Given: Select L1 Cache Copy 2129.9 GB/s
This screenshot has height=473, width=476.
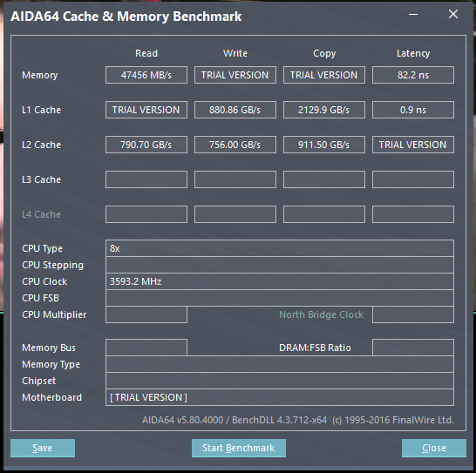Looking at the screenshot, I should tap(324, 110).
